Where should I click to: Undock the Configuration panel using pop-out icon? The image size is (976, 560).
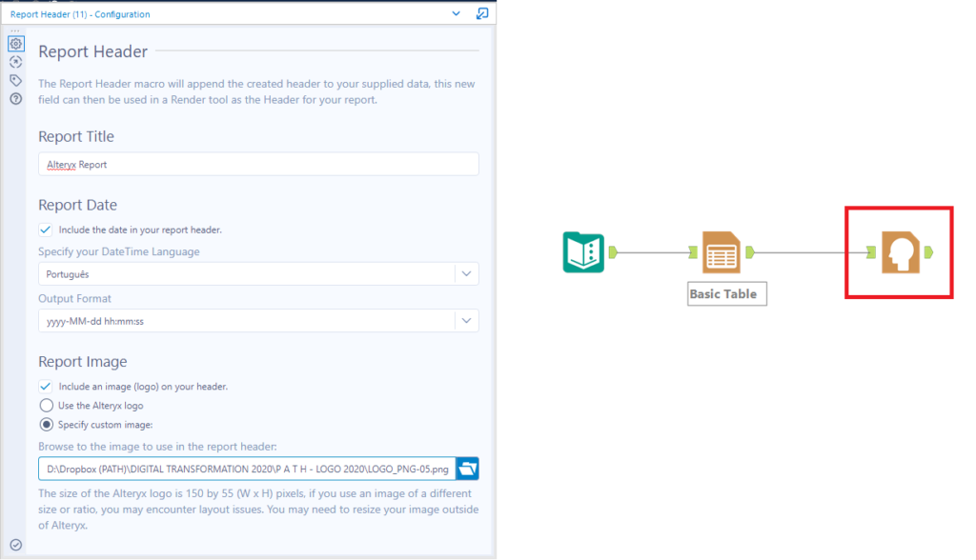pyautogui.click(x=481, y=13)
